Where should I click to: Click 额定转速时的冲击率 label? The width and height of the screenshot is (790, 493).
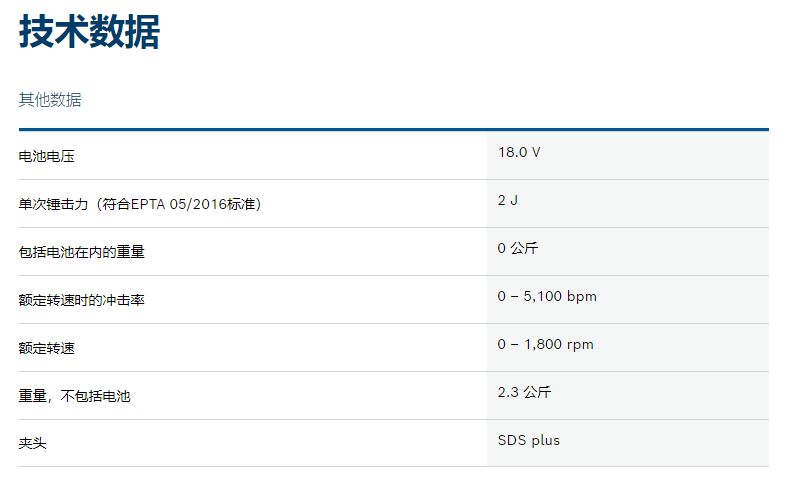(x=82, y=301)
